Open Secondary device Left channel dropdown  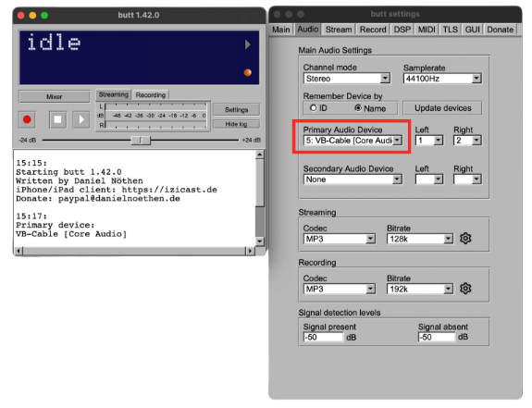click(x=429, y=179)
